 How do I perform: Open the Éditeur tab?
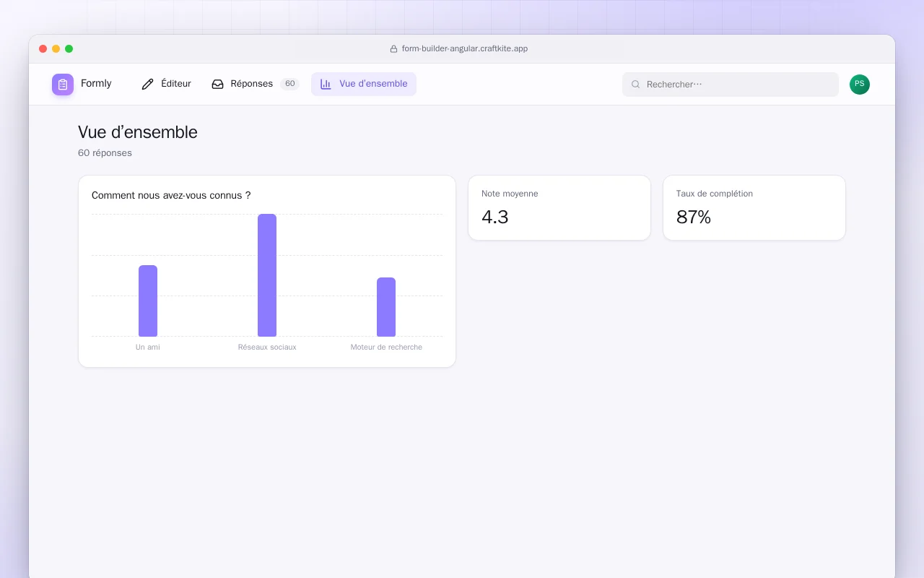[x=167, y=84]
